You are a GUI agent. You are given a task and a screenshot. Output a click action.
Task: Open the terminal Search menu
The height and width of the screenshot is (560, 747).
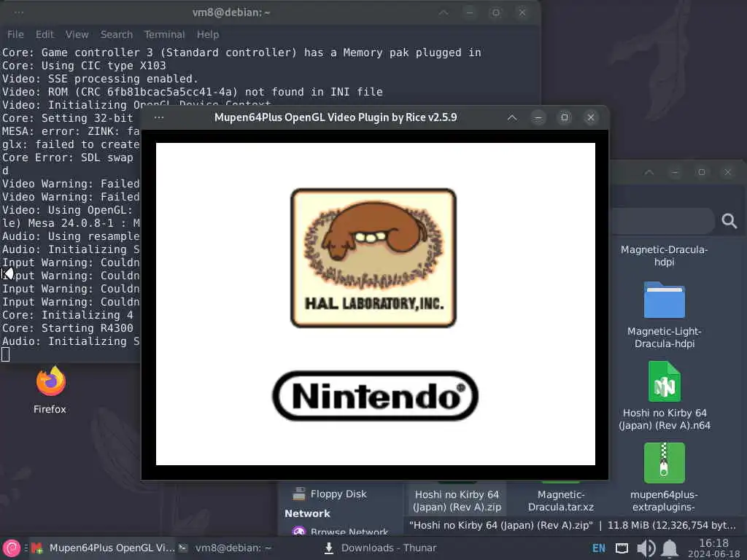[116, 34]
